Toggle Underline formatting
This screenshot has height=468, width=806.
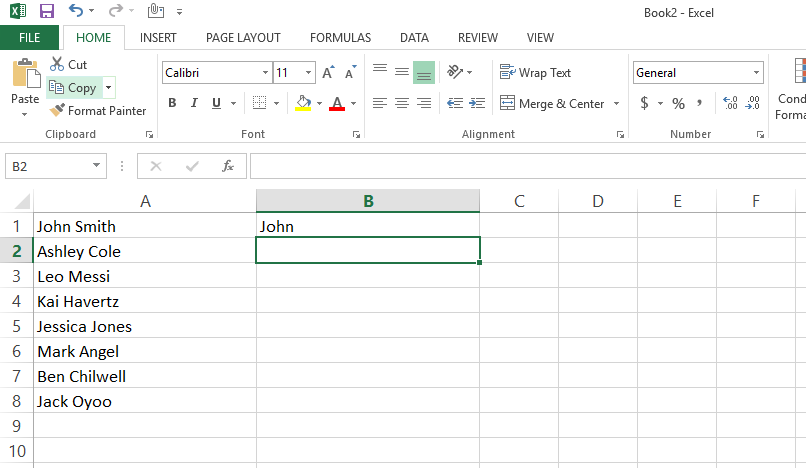tap(216, 103)
